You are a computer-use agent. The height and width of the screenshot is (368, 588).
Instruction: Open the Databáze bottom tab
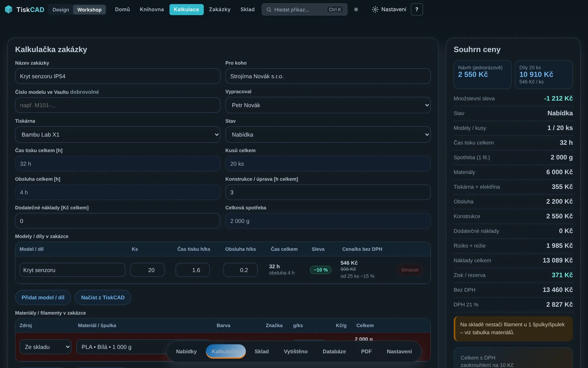click(334, 351)
